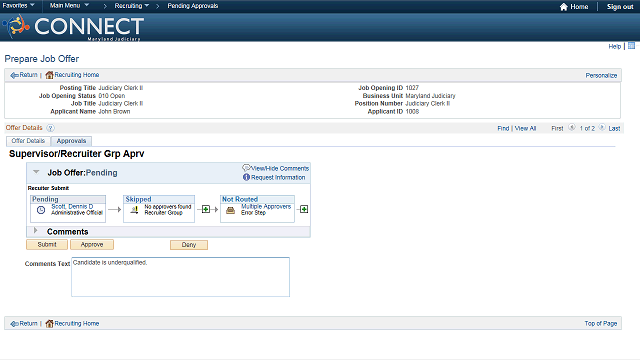The height and width of the screenshot is (360, 640).
Task: Click the Approve button
Action: click(92, 244)
